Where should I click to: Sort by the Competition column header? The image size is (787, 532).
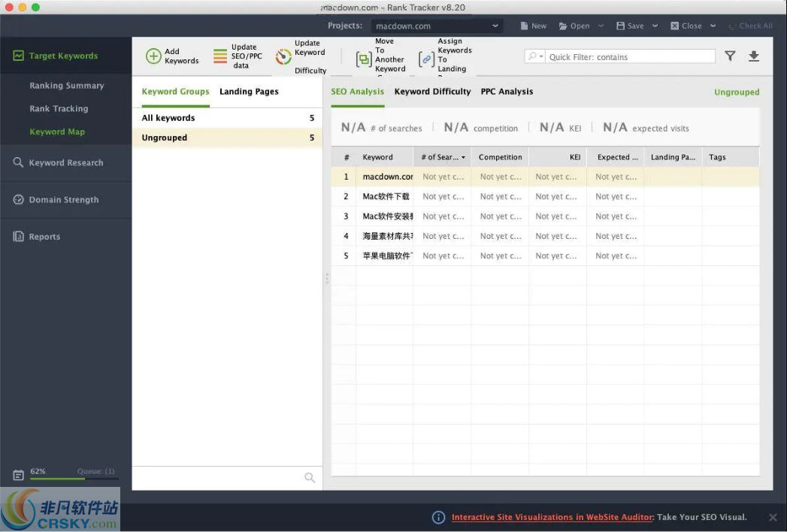point(500,157)
